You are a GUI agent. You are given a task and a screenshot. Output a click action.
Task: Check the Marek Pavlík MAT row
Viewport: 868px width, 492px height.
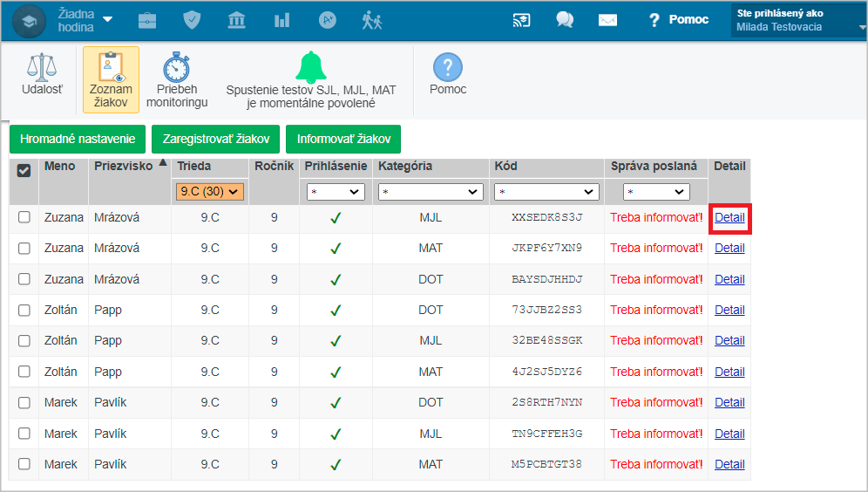(x=24, y=464)
